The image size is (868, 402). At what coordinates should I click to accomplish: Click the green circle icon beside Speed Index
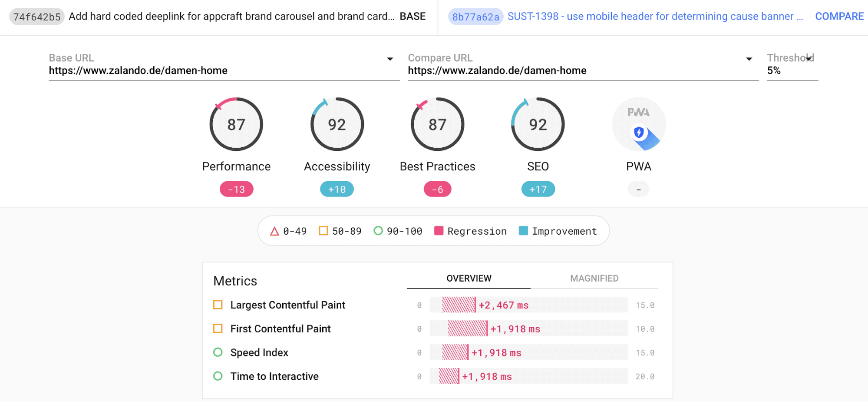[218, 352]
